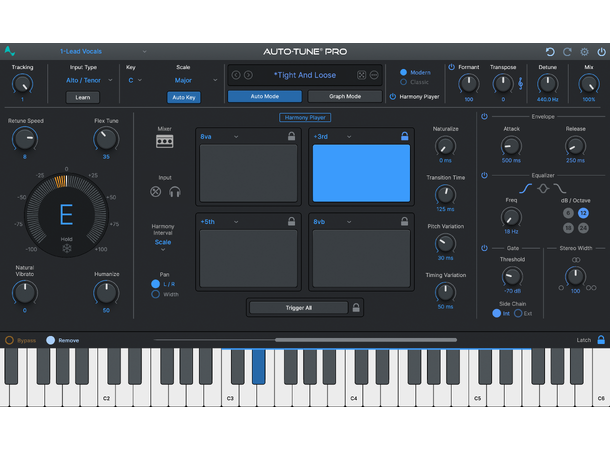Open the +3rd interval dropdown

(333, 137)
